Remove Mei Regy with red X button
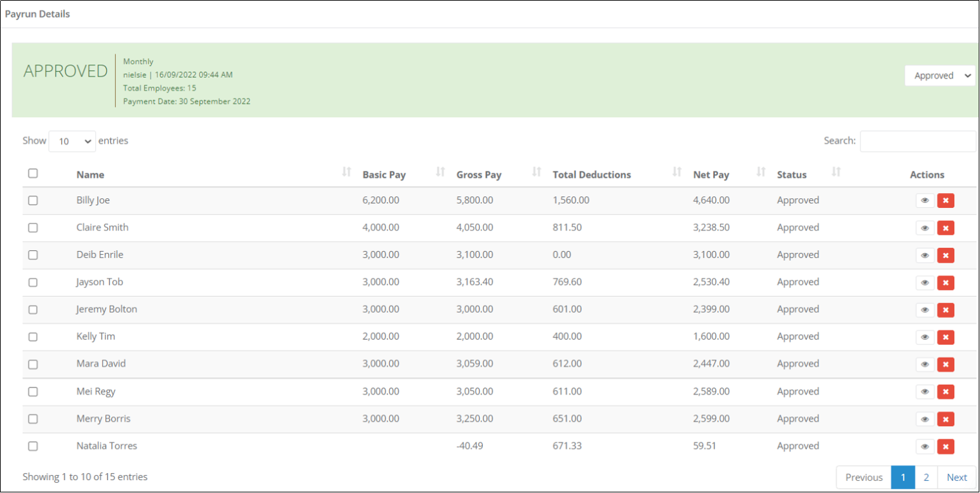This screenshot has width=980, height=493. pyautogui.click(x=945, y=392)
